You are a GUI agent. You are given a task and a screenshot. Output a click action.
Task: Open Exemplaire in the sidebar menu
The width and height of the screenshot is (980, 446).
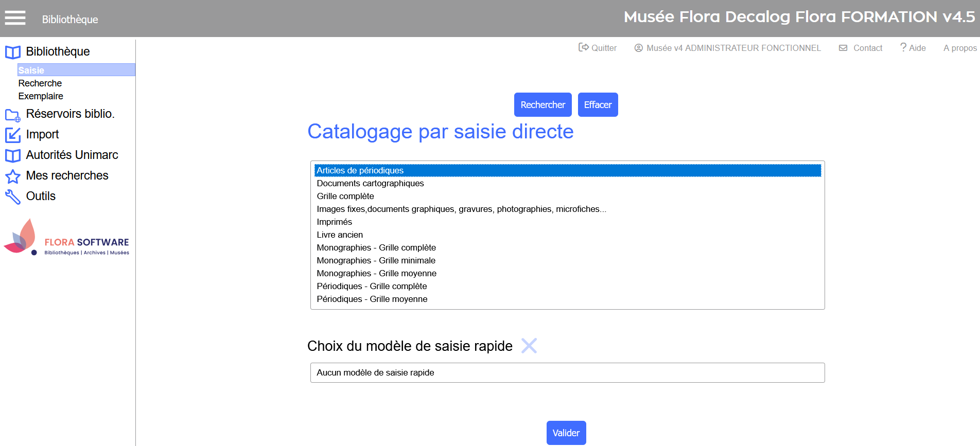41,96
